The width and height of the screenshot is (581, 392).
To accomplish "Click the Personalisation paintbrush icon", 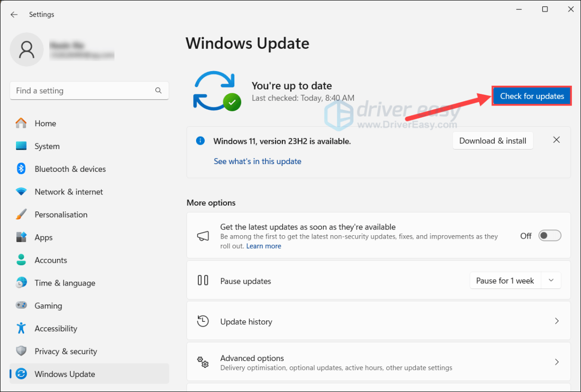I will tap(21, 214).
